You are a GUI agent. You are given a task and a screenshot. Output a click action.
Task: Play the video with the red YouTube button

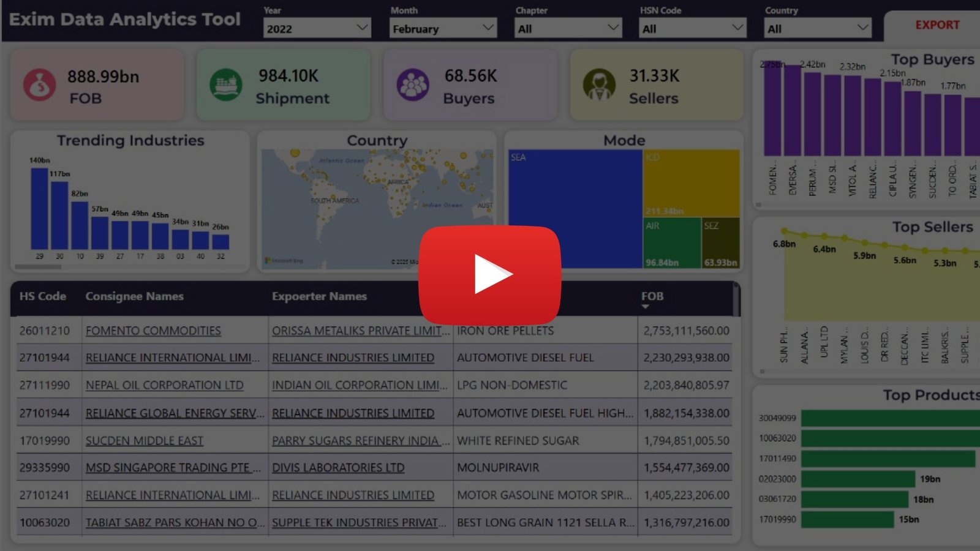(489, 275)
